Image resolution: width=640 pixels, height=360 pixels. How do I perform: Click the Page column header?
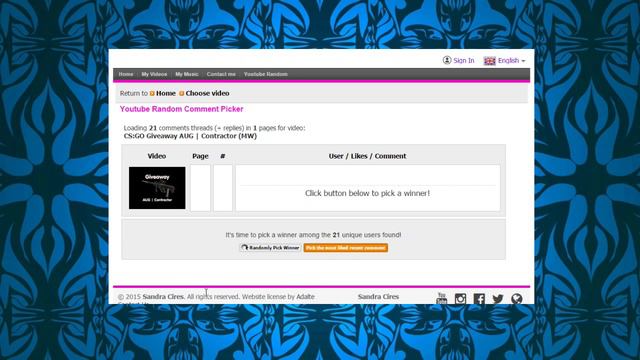point(200,156)
